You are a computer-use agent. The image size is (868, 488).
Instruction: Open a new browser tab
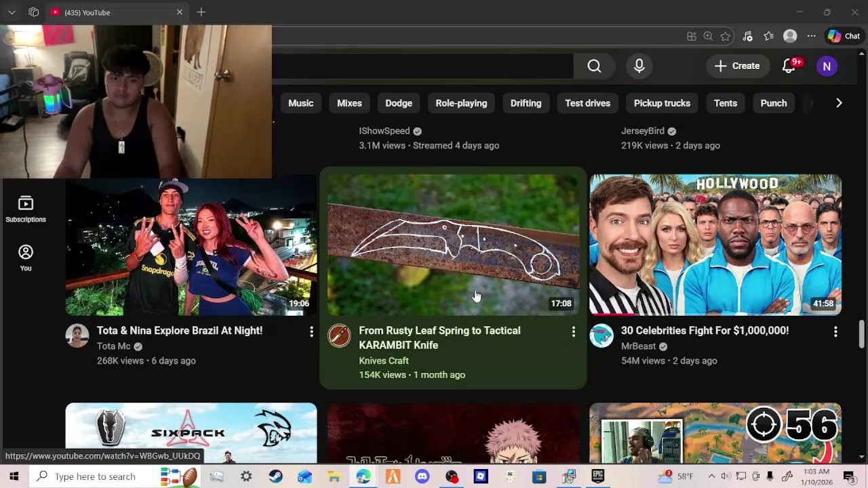point(201,12)
